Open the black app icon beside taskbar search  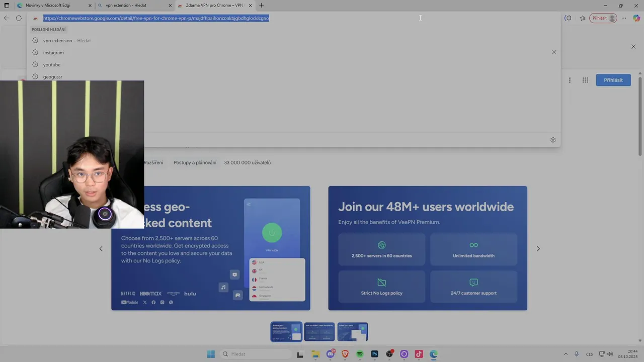[300, 354]
